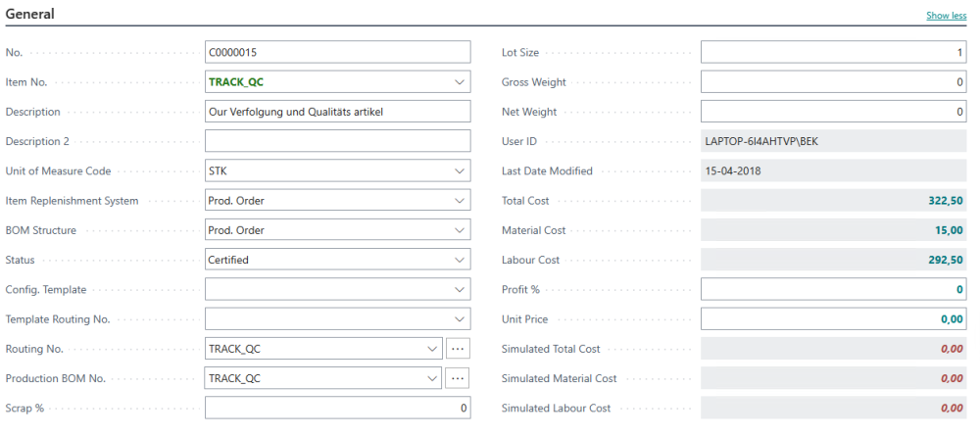
Task: Click the Show less link
Action: 946,17
